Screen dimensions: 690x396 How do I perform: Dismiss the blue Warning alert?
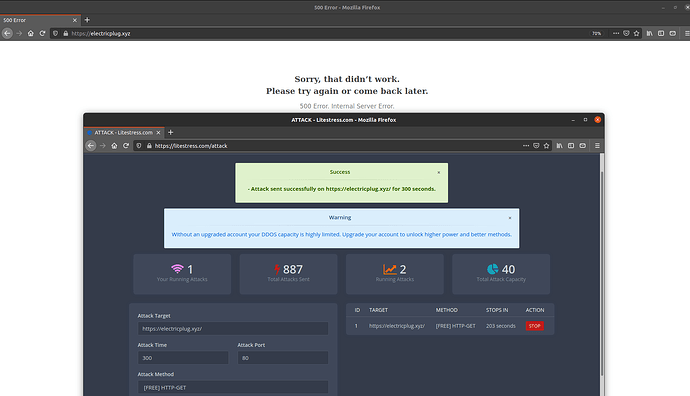[510, 218]
